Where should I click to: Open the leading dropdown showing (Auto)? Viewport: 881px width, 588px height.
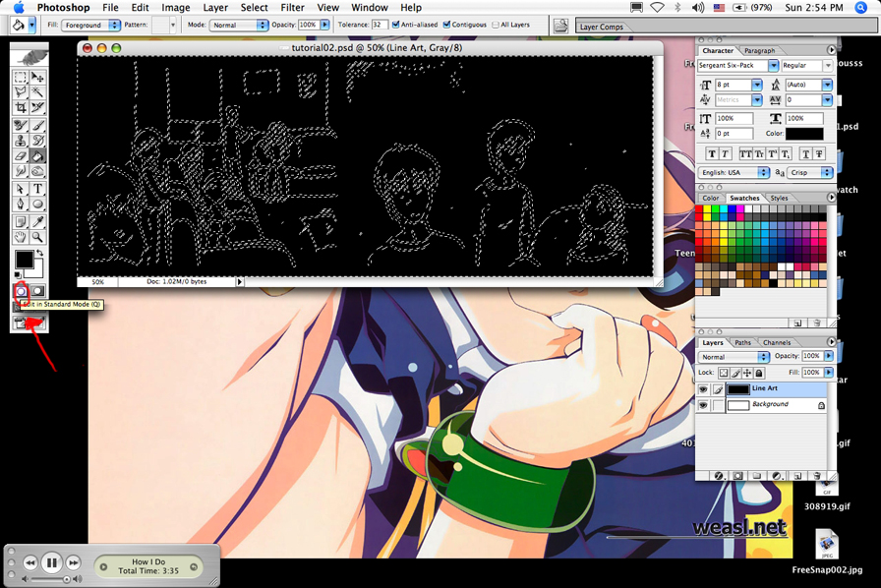[x=827, y=85]
